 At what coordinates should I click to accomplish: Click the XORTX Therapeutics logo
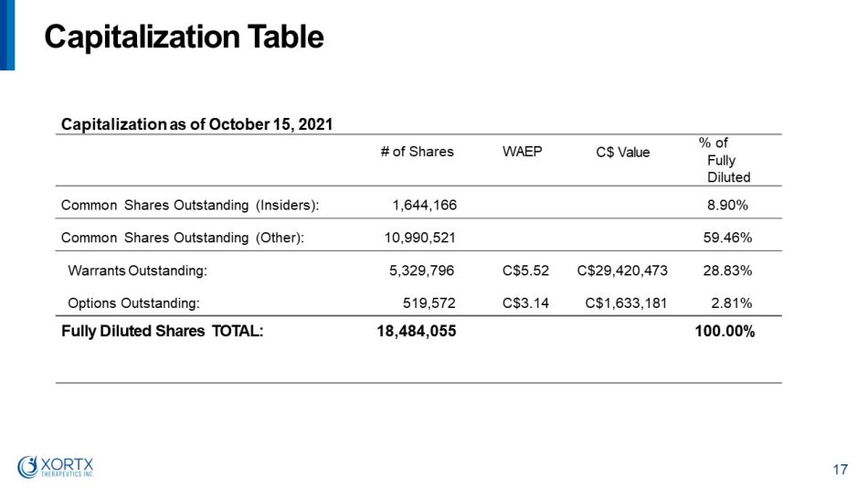57,466
